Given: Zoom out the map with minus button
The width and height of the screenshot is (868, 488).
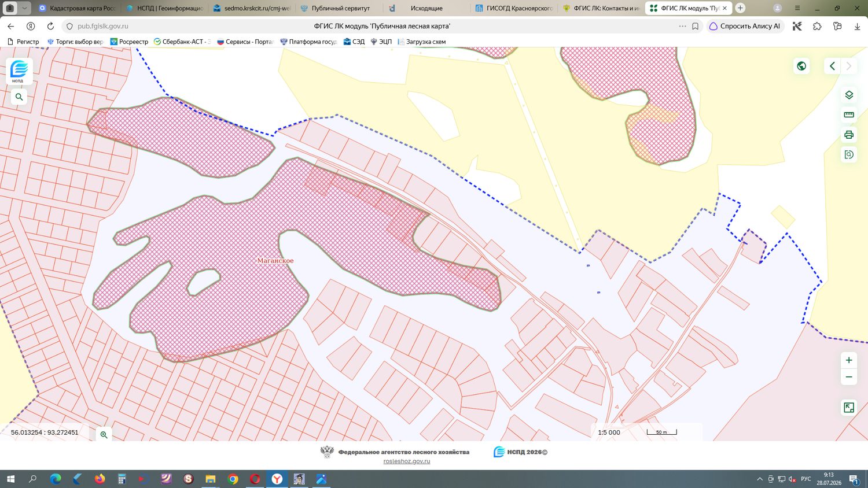Looking at the screenshot, I should coord(849,377).
